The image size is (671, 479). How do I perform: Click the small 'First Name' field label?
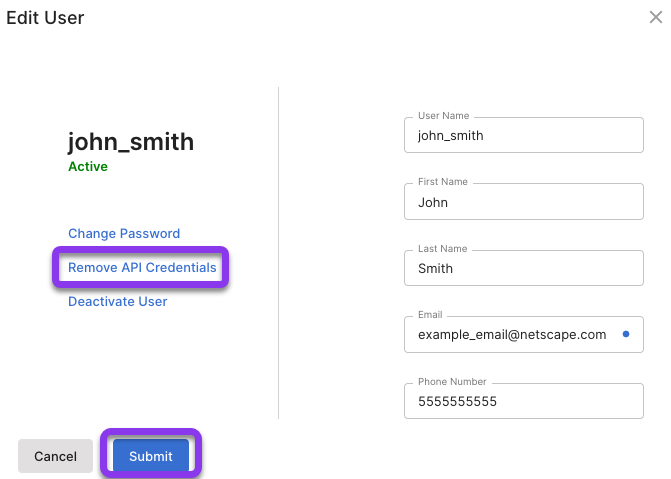[x=442, y=181]
